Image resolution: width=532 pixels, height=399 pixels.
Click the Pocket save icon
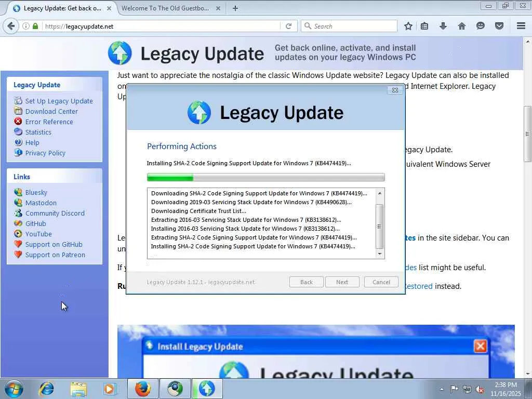click(499, 26)
